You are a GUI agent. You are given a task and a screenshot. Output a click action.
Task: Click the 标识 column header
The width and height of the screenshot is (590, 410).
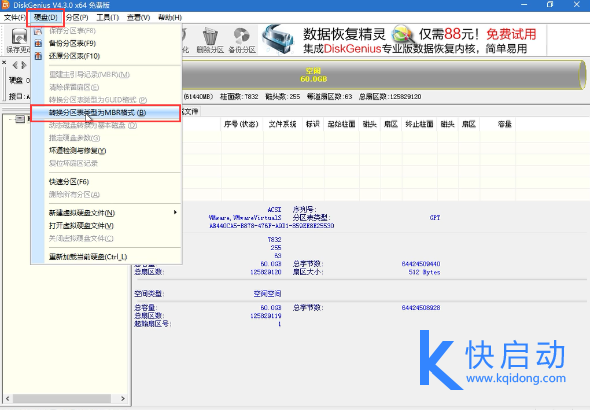coord(313,124)
